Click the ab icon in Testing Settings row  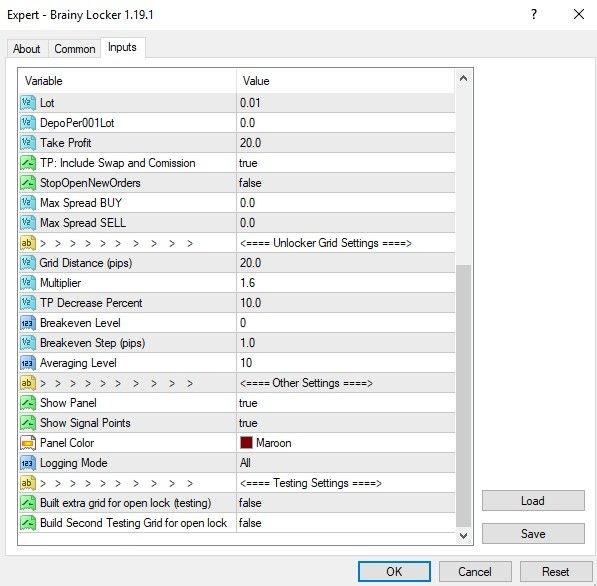click(x=28, y=483)
